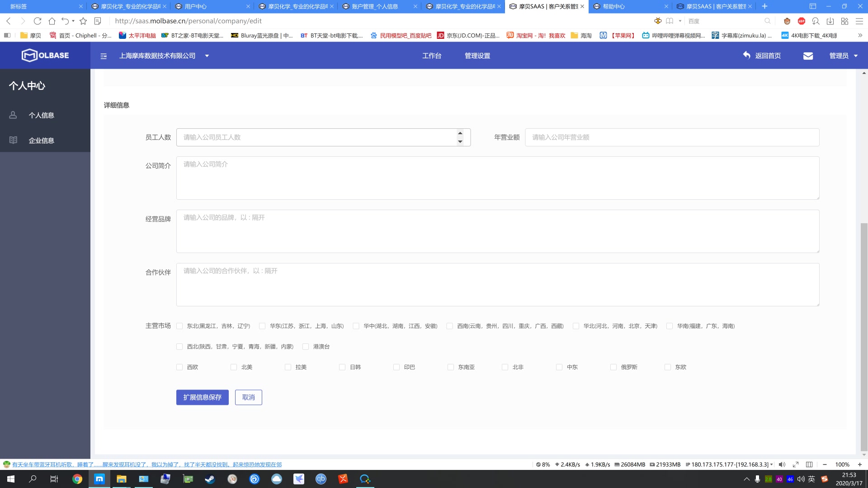Show hidden system tray icons chevron

(746, 479)
